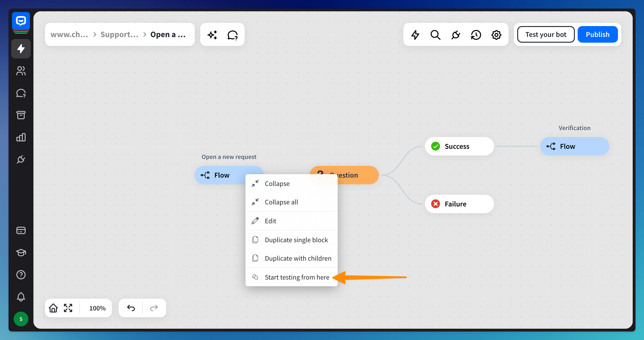Viewport: 644px width, 340px height.
Task: Open notifications bell icon in sidebar
Action: click(x=21, y=297)
